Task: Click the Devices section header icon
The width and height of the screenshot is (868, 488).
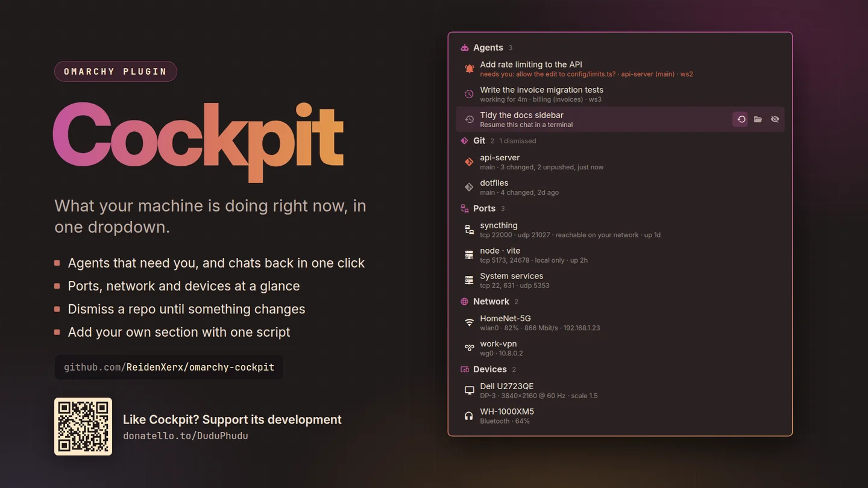Action: 465,369
